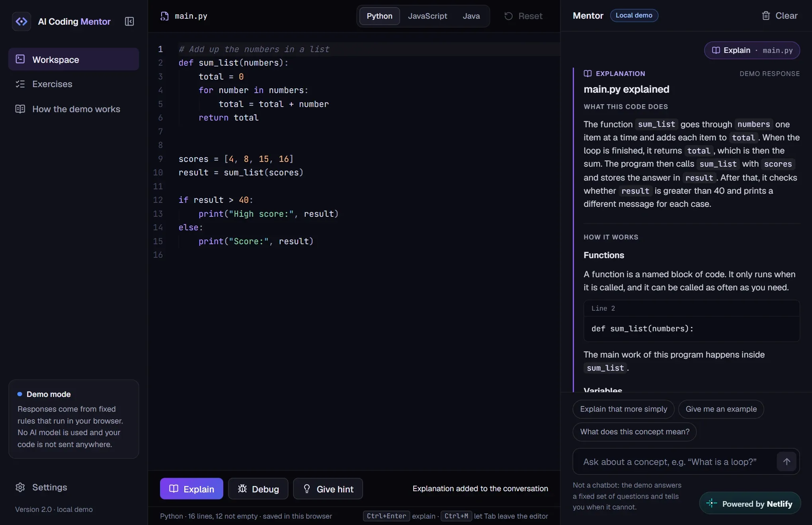Viewport: 812px width, 525px height.
Task: Click the DEMO RESPONSE label
Action: [x=769, y=74]
